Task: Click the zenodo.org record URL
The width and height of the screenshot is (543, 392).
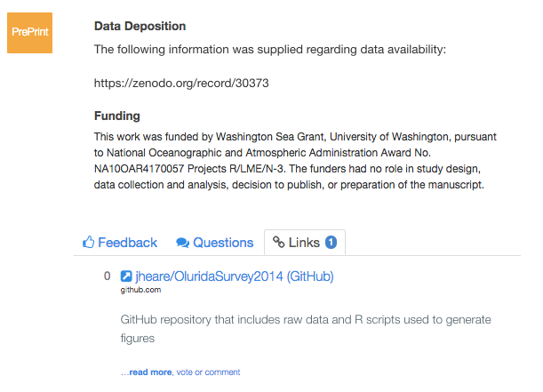Action: point(181,83)
